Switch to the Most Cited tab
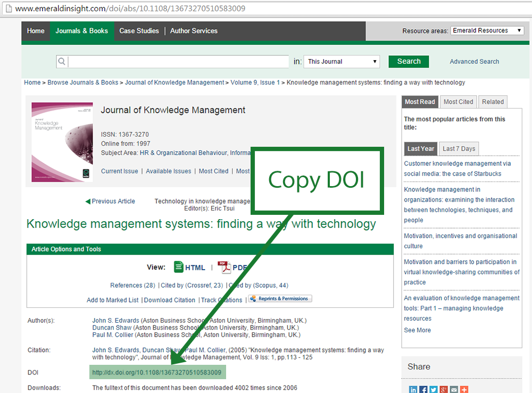 (x=459, y=102)
